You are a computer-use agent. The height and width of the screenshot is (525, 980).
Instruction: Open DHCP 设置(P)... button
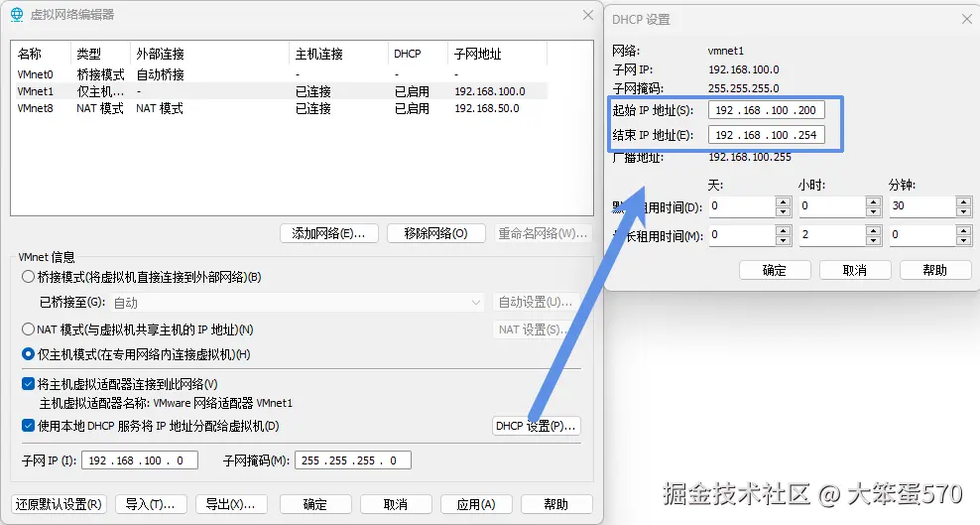coord(537,426)
